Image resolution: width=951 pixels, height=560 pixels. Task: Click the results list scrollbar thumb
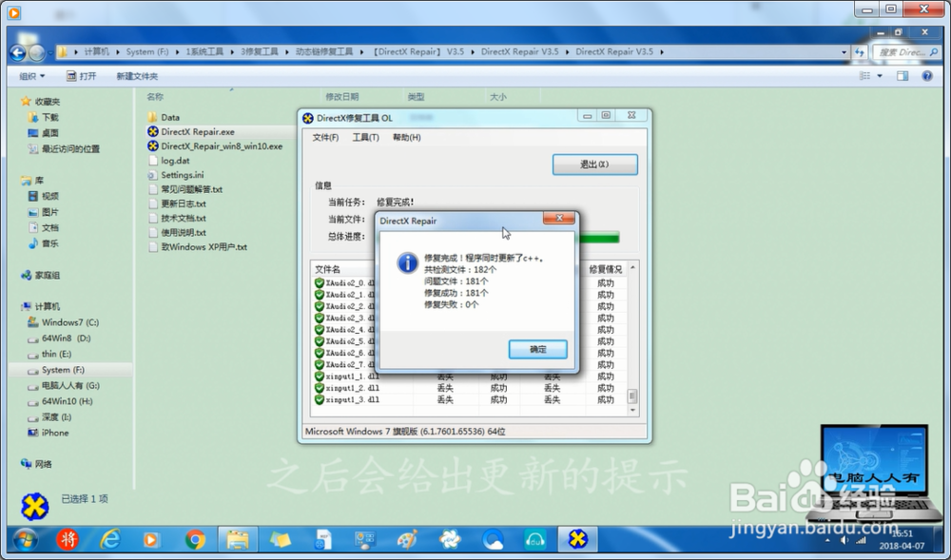(x=632, y=396)
